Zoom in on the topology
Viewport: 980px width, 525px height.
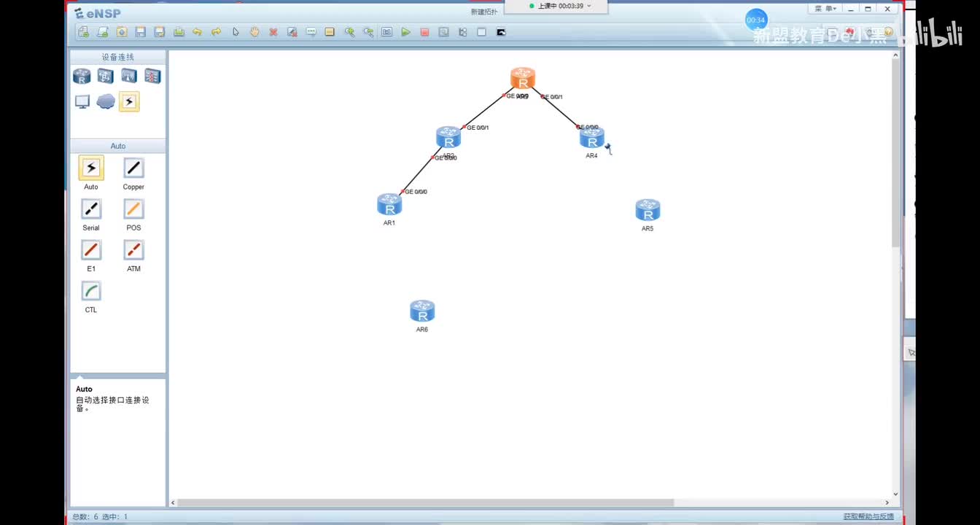click(349, 32)
